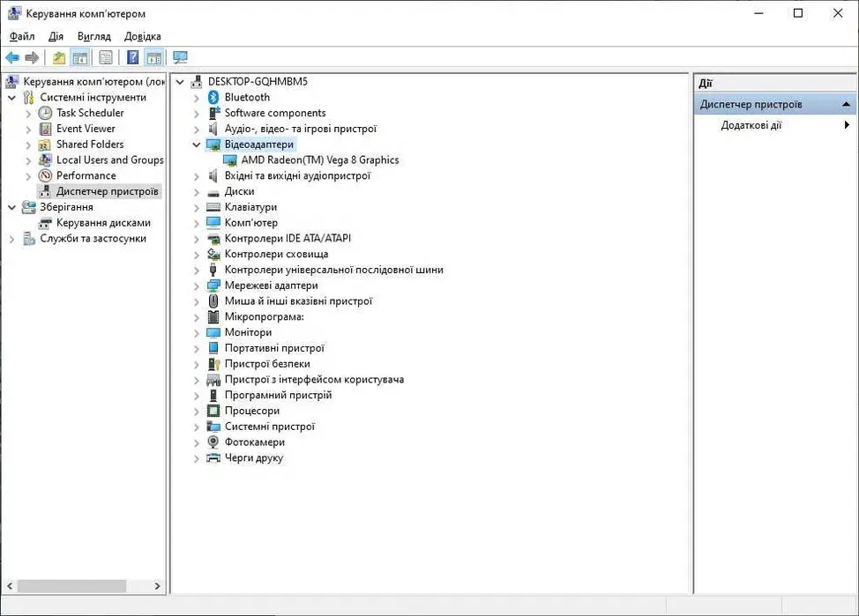Image resolution: width=859 pixels, height=616 pixels.
Task: Click the Computer Management title bar icon
Action: coord(14,13)
